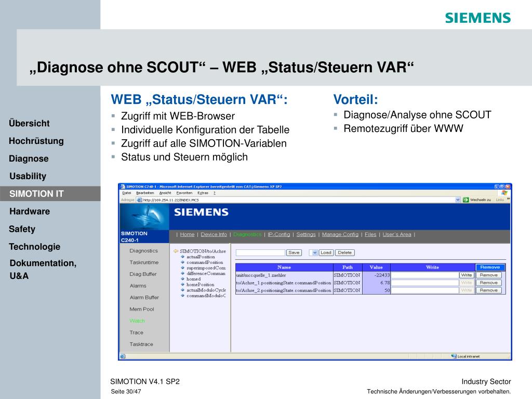Viewport: 532px width, 399px height.
Task: Click the Save button
Action: [294, 252]
